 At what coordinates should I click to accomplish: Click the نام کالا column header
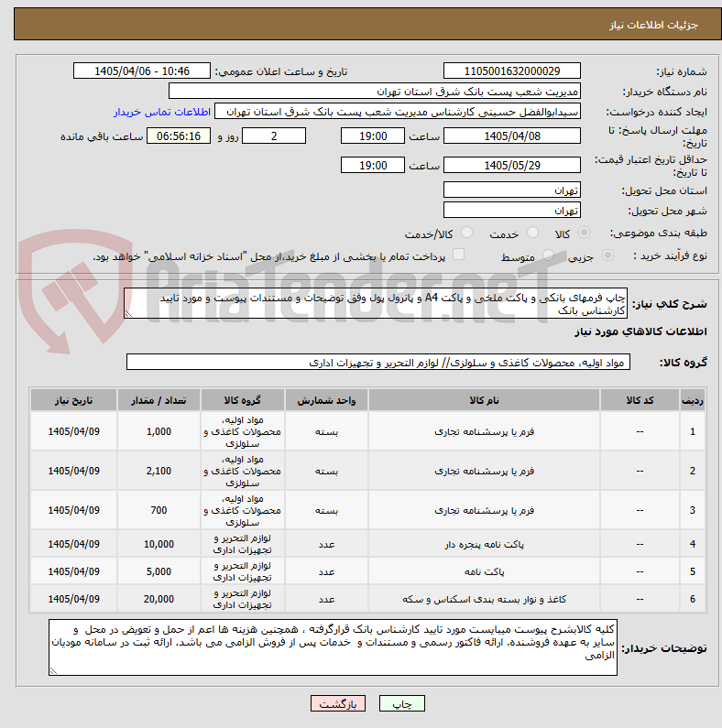(x=484, y=400)
